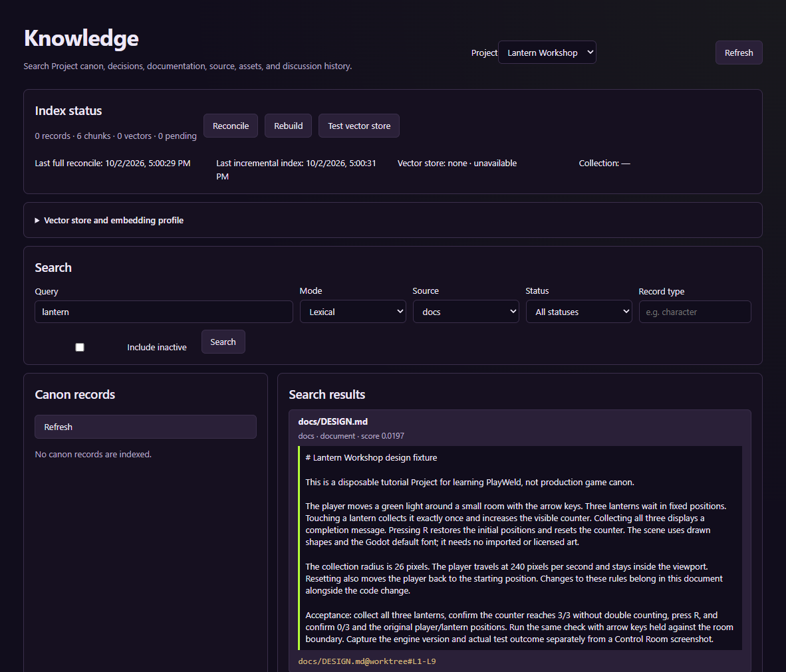Click the 'Collection: —' text
Screen dimensions: 786x672
[x=604, y=164]
